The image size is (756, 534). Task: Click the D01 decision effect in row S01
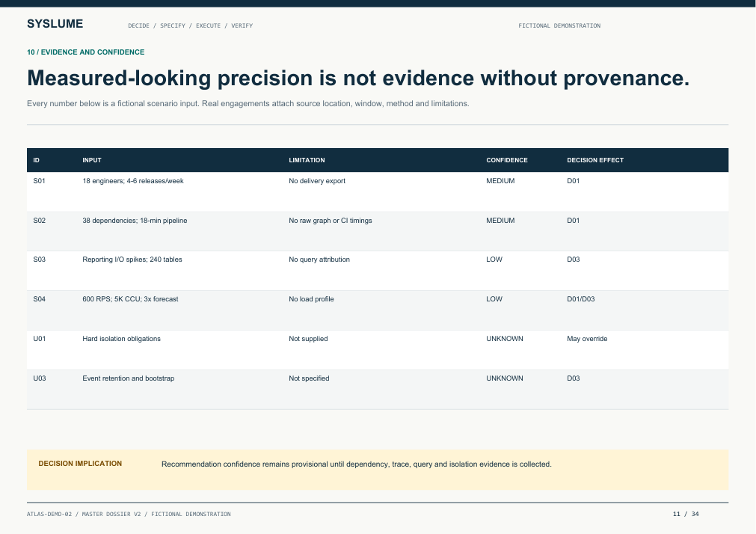pos(574,181)
